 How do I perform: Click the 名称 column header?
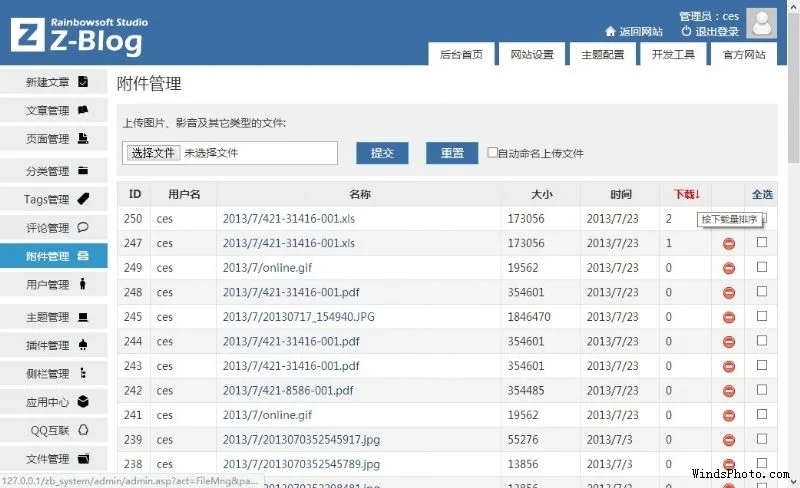(x=360, y=194)
